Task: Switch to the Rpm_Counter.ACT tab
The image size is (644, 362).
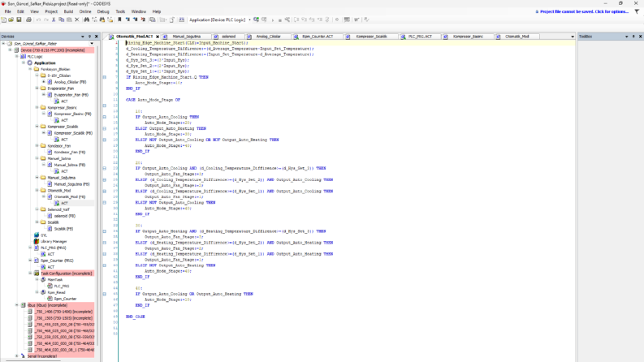Action: (318, 37)
